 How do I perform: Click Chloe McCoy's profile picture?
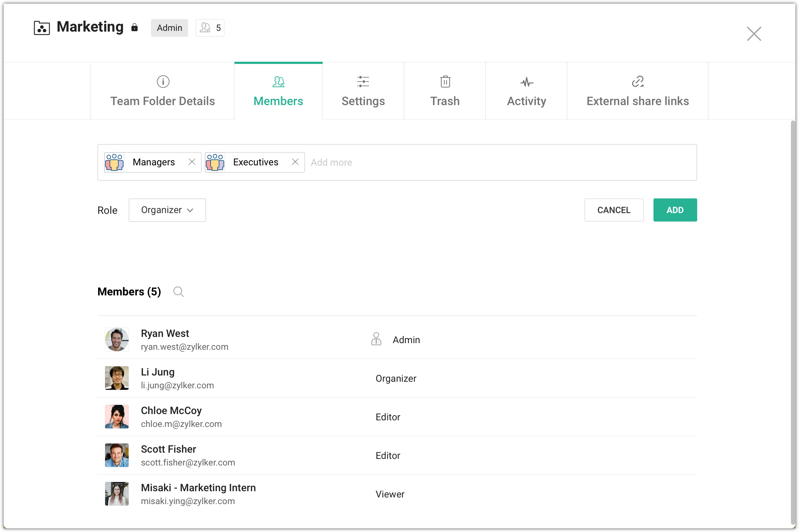[117, 417]
